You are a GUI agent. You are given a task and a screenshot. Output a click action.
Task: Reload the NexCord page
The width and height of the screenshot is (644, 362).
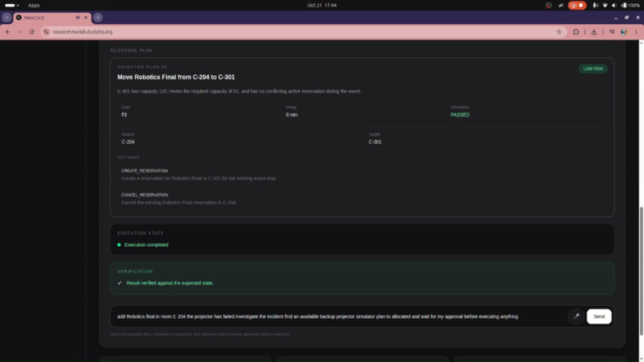point(32,32)
